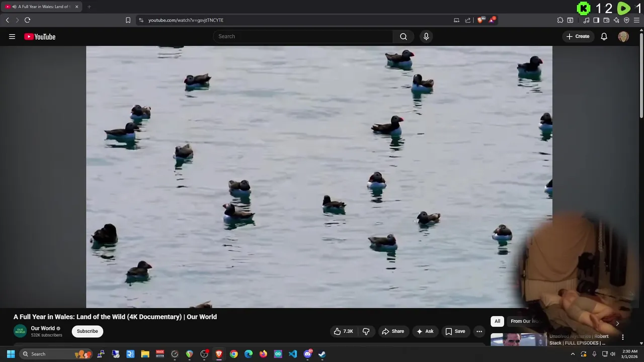This screenshot has height=362, width=644.
Task: Open the Our World channel avatar
Action: click(20, 331)
